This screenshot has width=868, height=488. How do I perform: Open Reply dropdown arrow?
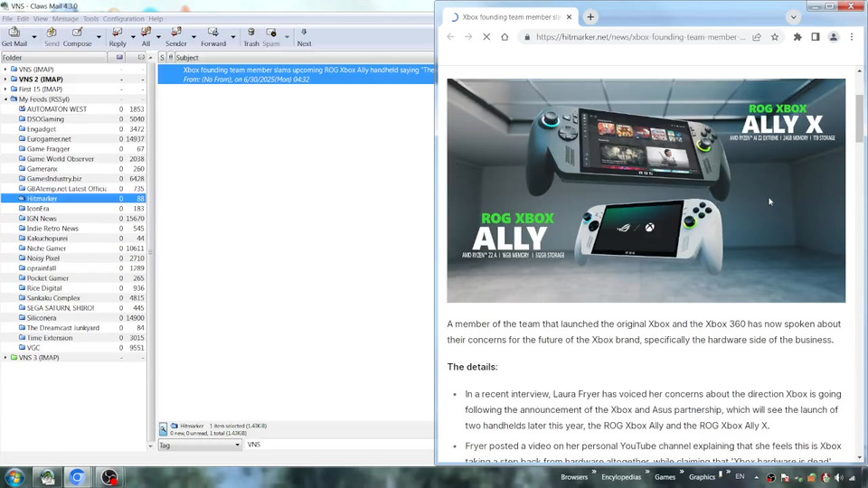point(133,37)
